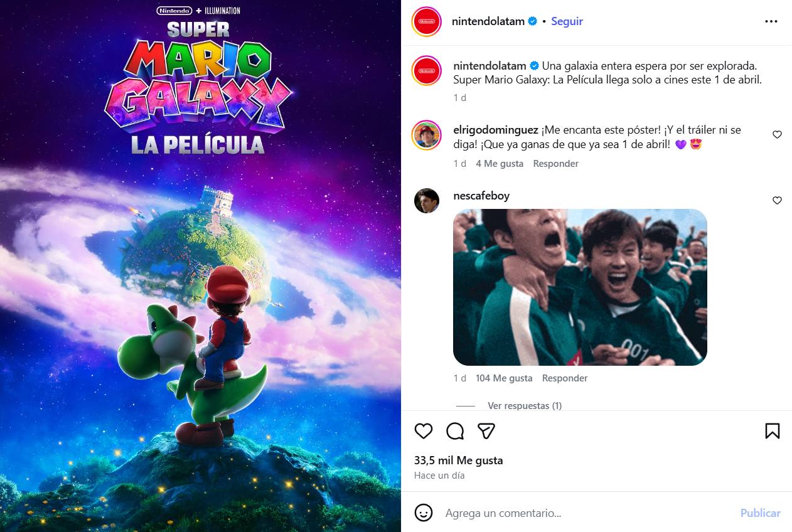This screenshot has width=792, height=532.
Task: Open the Squid Game GIF in nescafeboy's comment
Action: coord(580,287)
